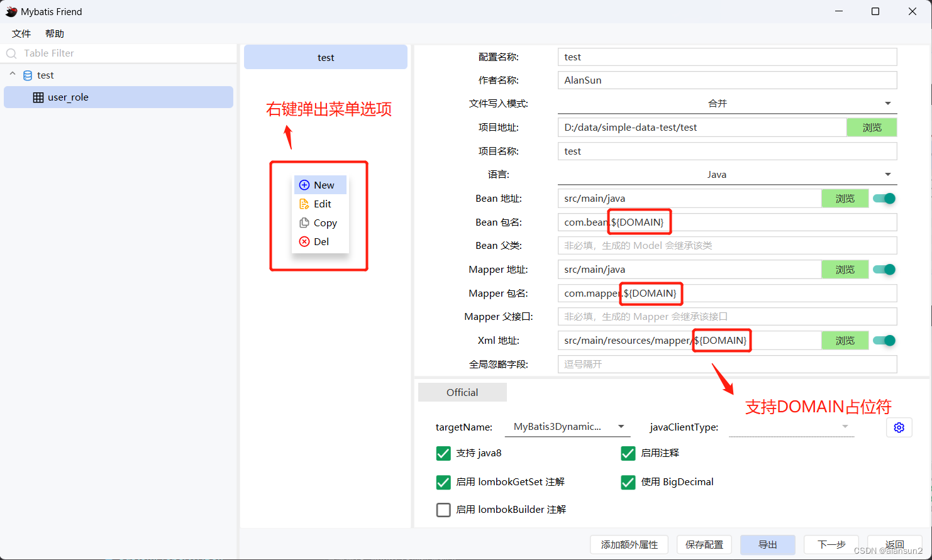The image size is (932, 560).
Task: Click the Xml 地址 path field
Action: click(x=689, y=341)
